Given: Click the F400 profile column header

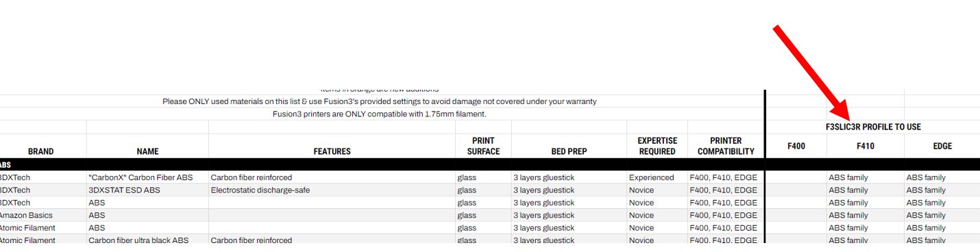Looking at the screenshot, I should tap(796, 146).
